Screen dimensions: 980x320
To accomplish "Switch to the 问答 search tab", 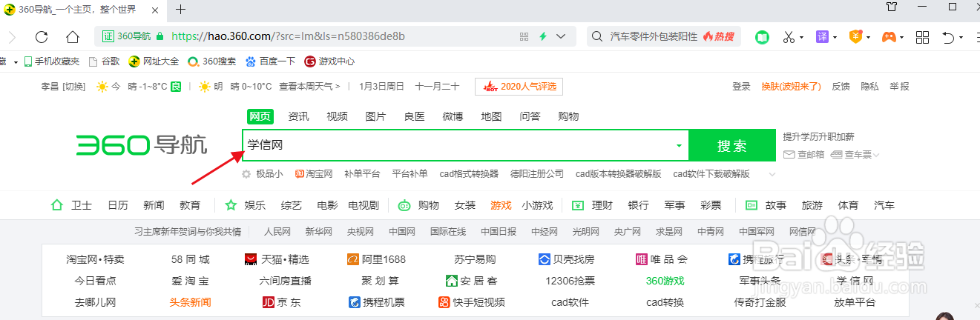I will (530, 116).
